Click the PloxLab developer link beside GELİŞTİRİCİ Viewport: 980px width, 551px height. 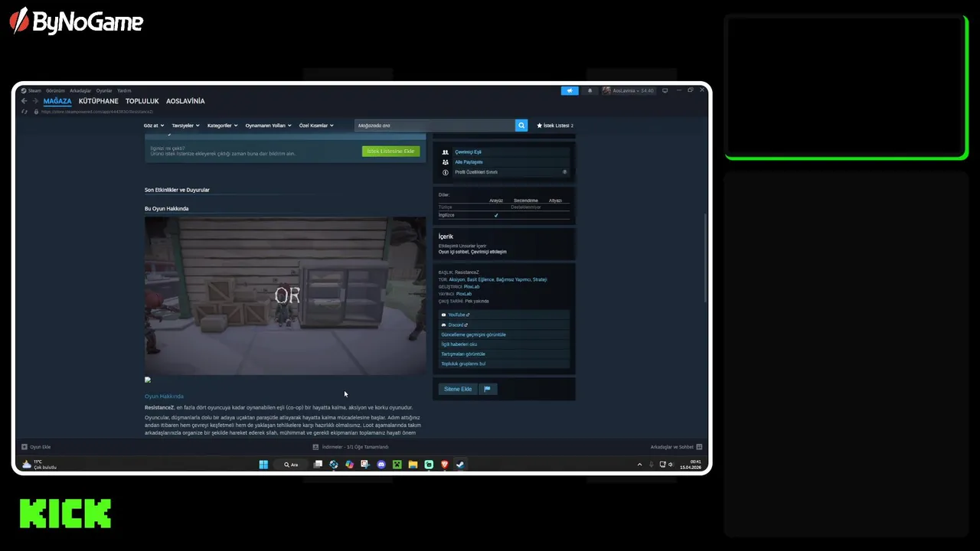[472, 286]
